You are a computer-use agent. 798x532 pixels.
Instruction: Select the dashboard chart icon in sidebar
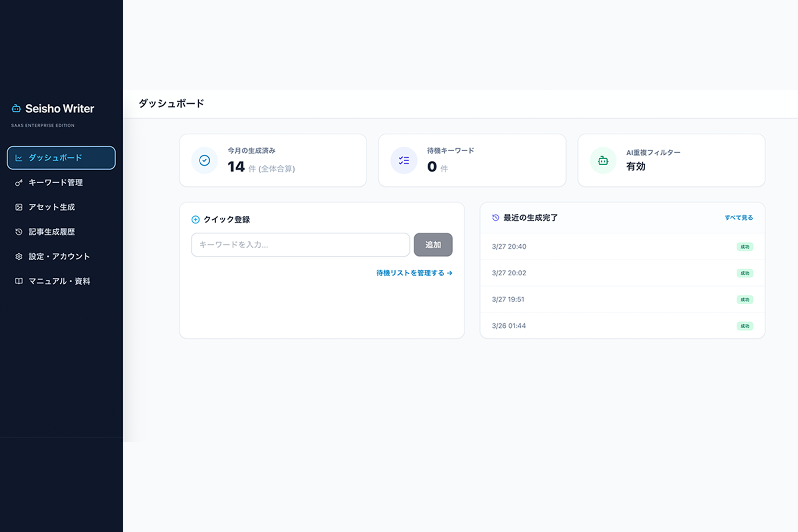tap(19, 157)
